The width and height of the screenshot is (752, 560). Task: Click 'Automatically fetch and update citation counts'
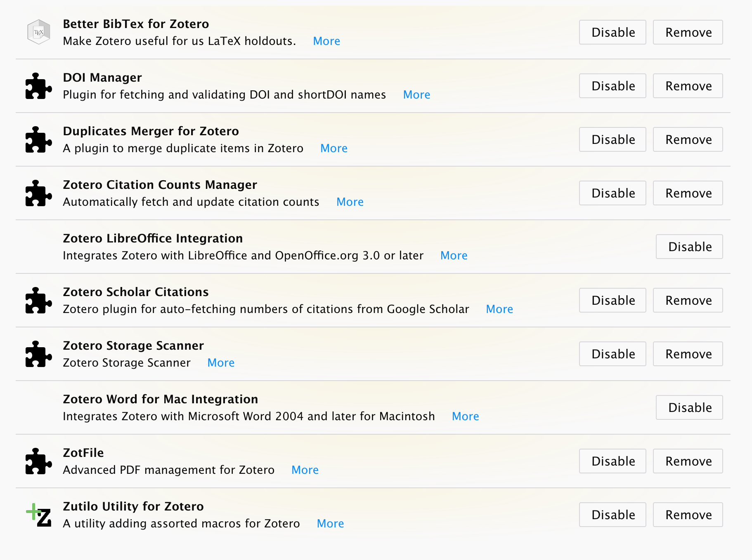(x=191, y=202)
